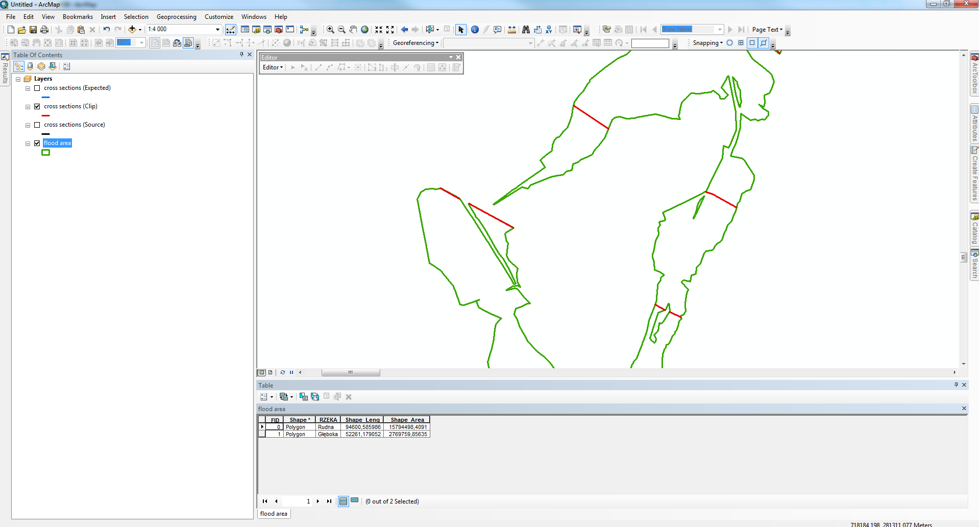Image resolution: width=980 pixels, height=527 pixels.
Task: Open the Snapping dropdown menu
Action: (x=707, y=43)
